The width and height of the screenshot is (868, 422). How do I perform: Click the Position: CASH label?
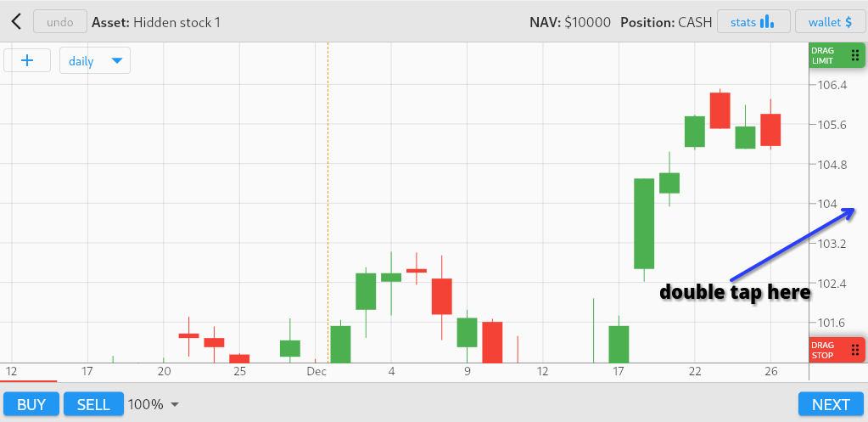665,22
